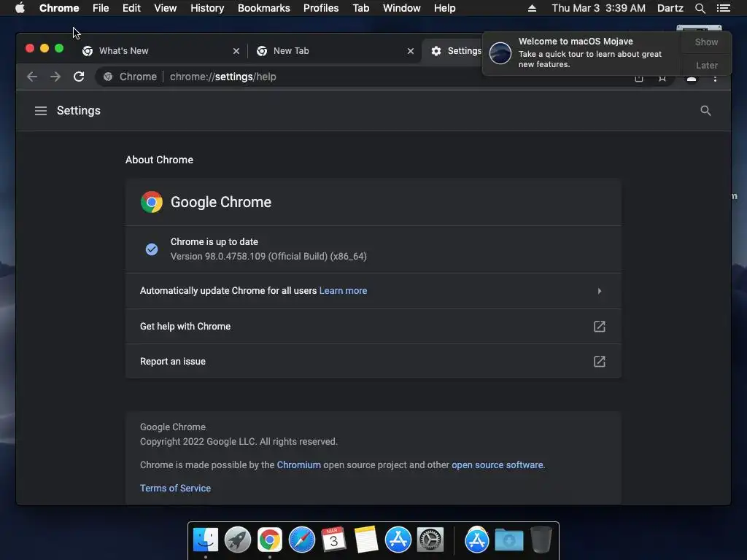Image resolution: width=747 pixels, height=560 pixels.
Task: Click the back navigation arrow
Action: 32,77
